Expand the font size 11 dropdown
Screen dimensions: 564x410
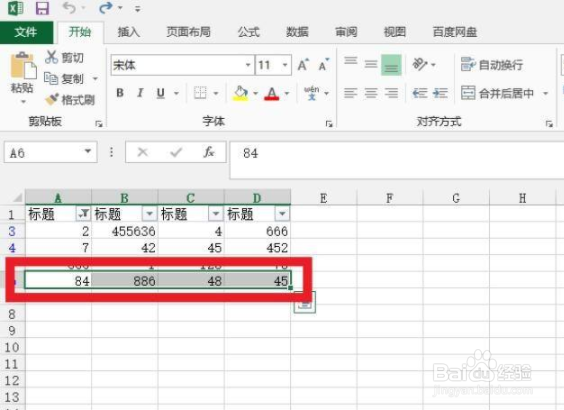(x=285, y=65)
